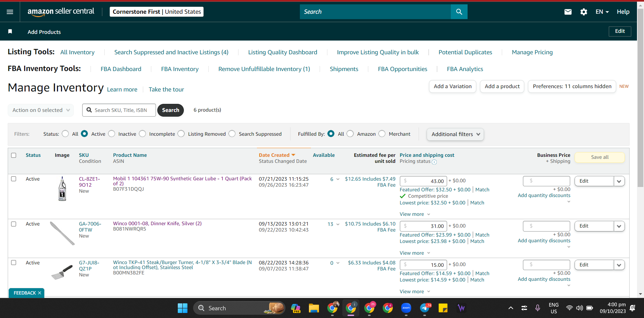Open the Winco Steak/Burger Turner product image
The width and height of the screenshot is (644, 318).
click(x=62, y=272)
